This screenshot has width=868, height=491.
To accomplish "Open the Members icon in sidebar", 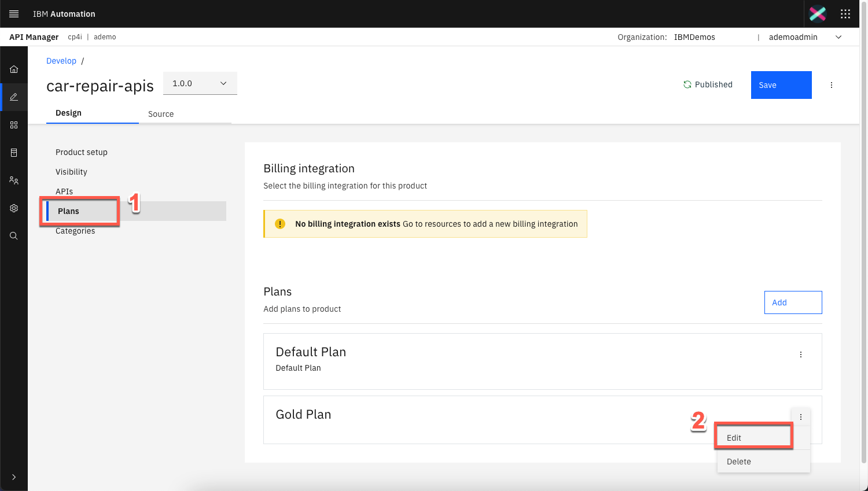I will pyautogui.click(x=14, y=180).
